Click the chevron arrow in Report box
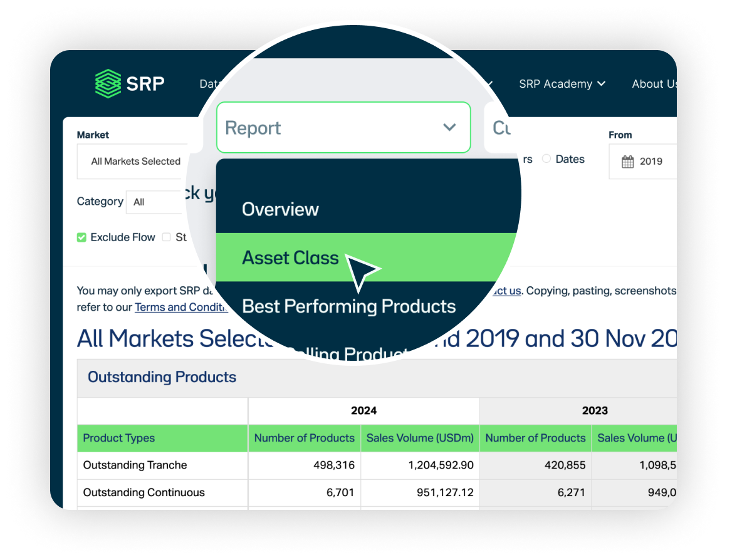 (449, 127)
